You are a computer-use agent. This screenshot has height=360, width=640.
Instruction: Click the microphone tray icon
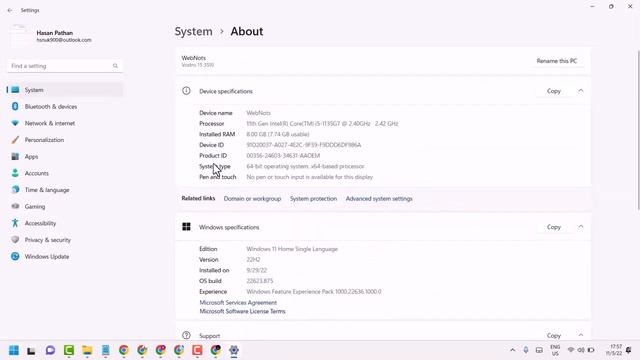pos(526,350)
